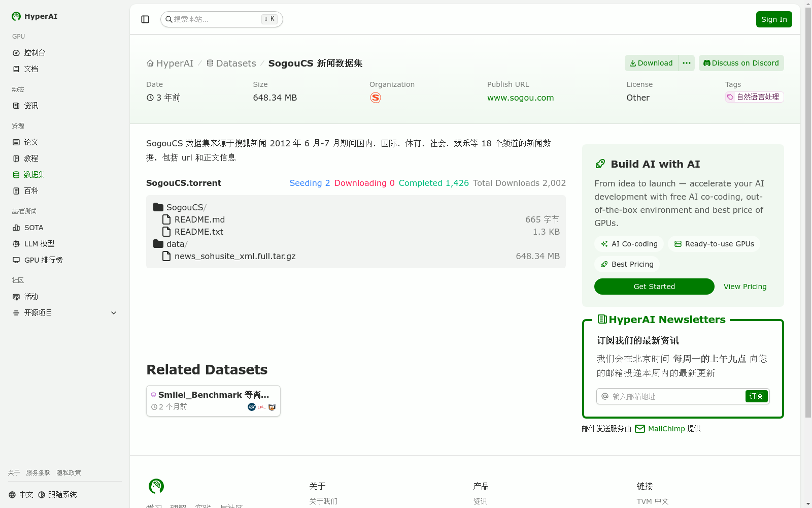Click the 自然语言处理 tag

(754, 97)
